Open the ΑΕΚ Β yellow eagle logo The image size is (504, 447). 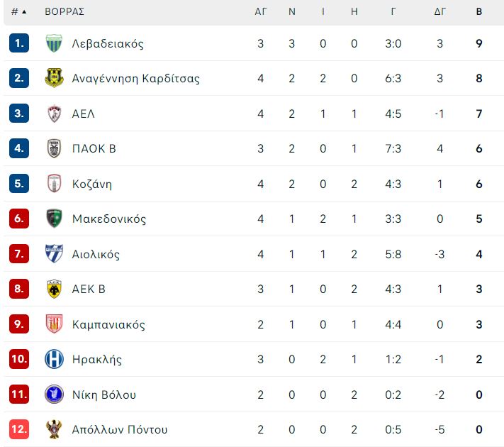[54, 289]
